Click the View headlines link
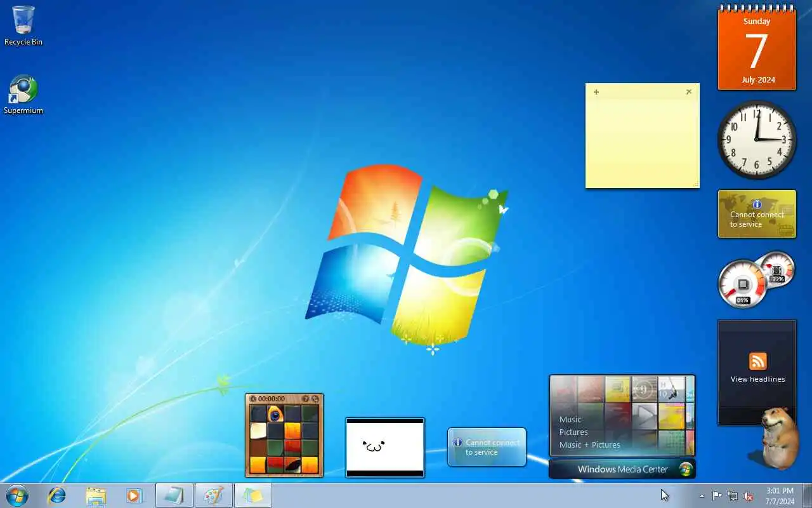Image resolution: width=812 pixels, height=508 pixels. coord(757,379)
